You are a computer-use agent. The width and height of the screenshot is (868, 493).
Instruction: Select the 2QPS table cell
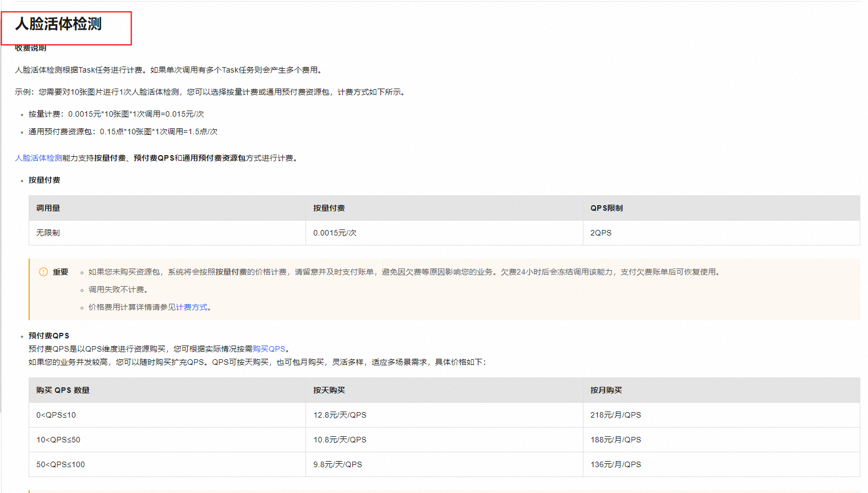tap(722, 233)
